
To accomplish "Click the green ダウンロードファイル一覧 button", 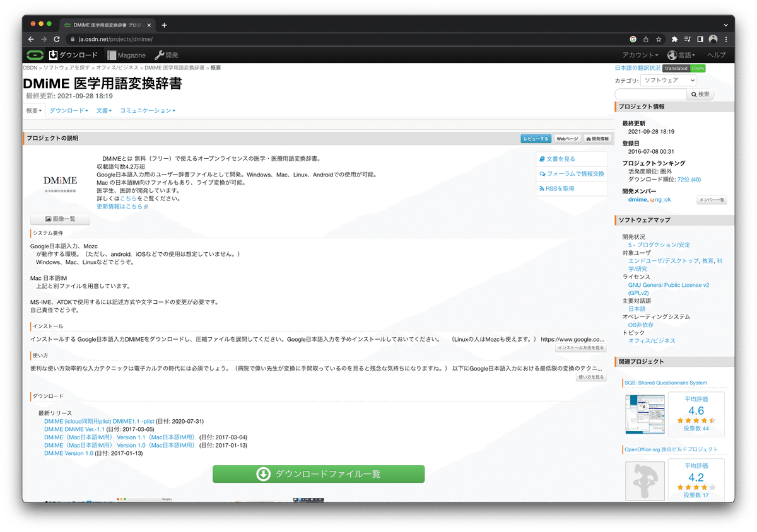I will pyautogui.click(x=319, y=474).
